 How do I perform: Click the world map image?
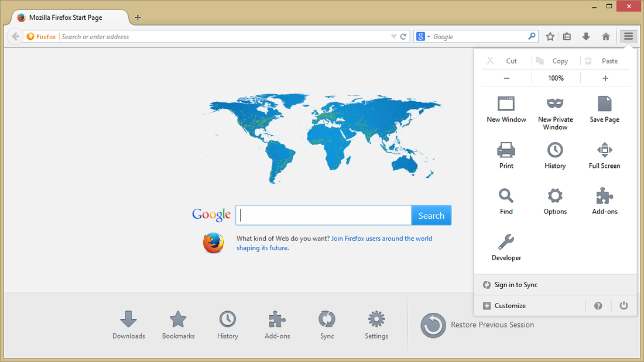tap(323, 139)
